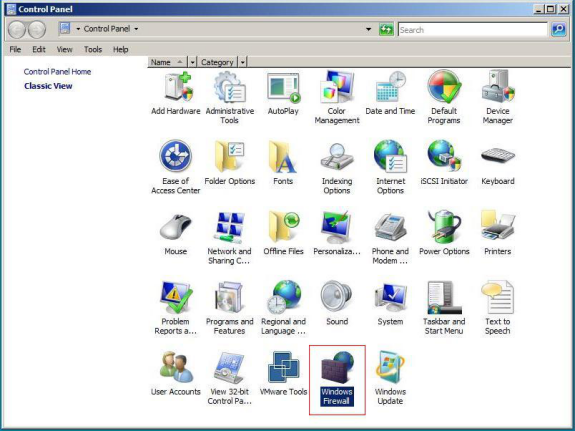Image resolution: width=575 pixels, height=431 pixels.
Task: Click the green refresh button
Action: click(x=386, y=29)
